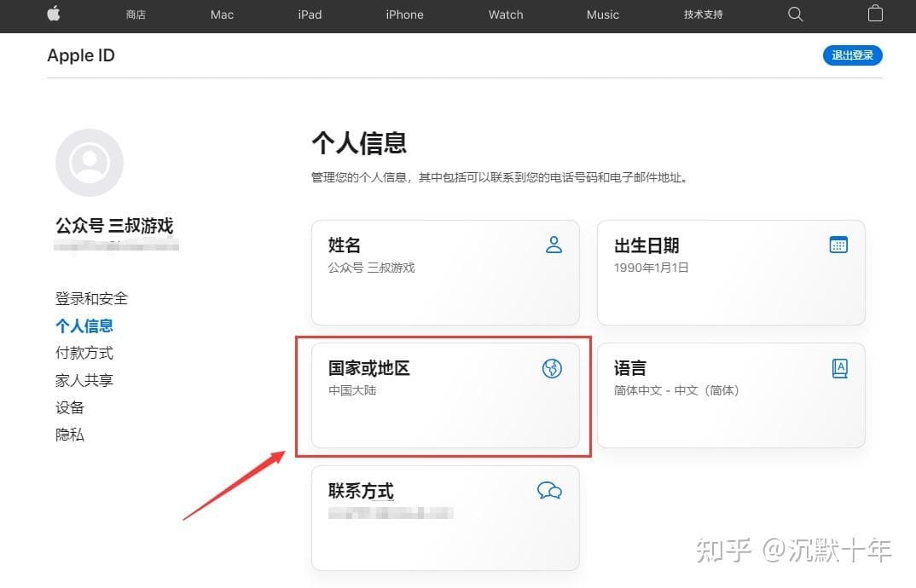Click the calendar icon on 出生日期 card
This screenshot has height=588, width=916.
(x=838, y=245)
